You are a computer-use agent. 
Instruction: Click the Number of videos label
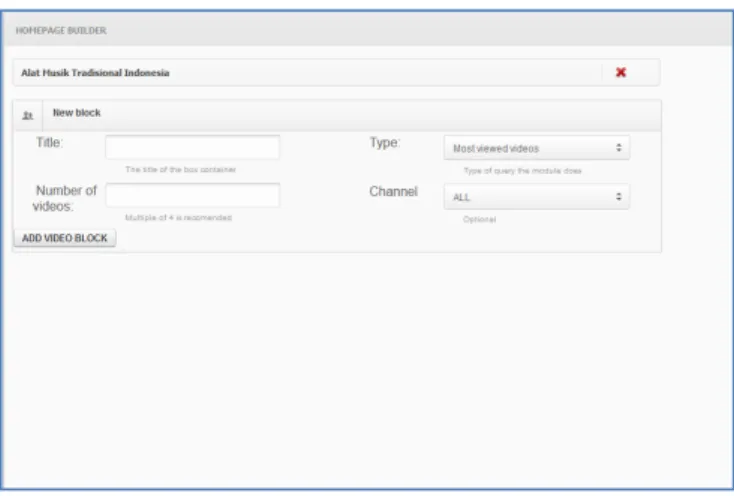click(65, 198)
